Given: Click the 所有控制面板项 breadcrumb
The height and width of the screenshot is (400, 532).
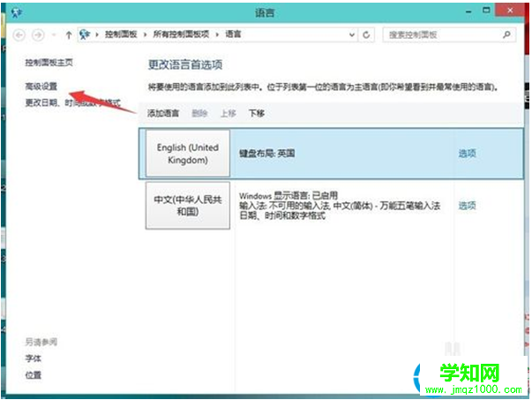Looking at the screenshot, I should coord(181,34).
